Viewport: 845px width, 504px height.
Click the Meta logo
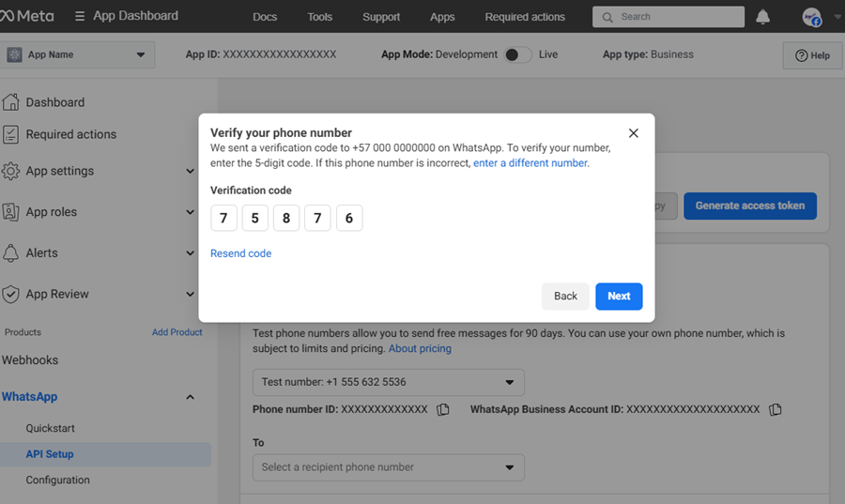[27, 16]
